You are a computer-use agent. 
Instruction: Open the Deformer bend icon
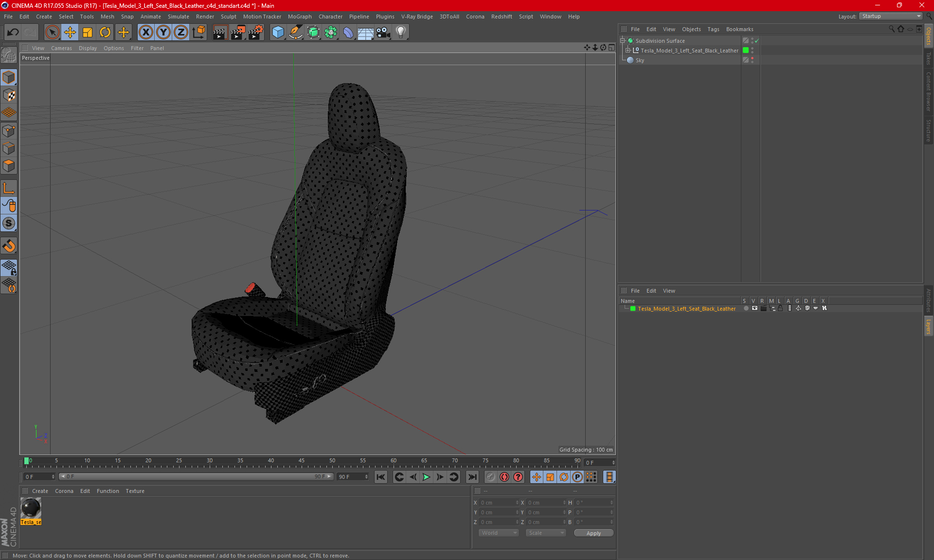tap(348, 33)
